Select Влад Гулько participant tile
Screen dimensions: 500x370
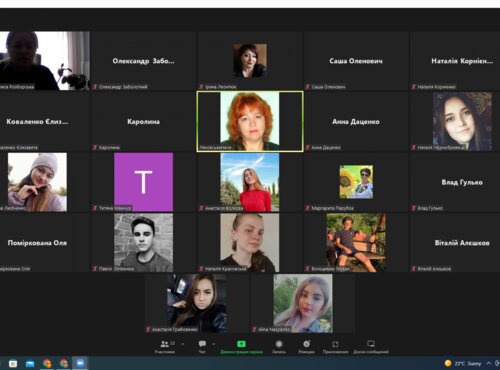[455, 182]
